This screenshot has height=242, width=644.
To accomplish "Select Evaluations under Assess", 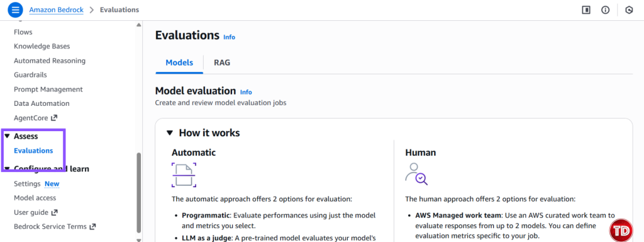I will (33, 151).
